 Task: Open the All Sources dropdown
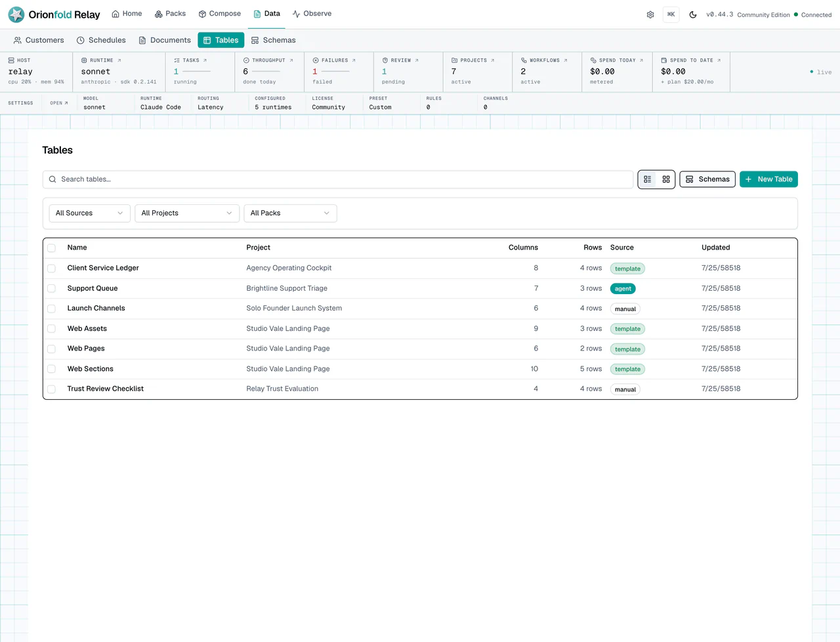coord(90,213)
